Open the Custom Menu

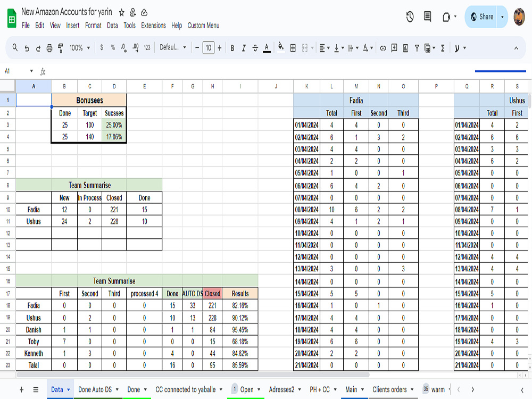click(203, 26)
